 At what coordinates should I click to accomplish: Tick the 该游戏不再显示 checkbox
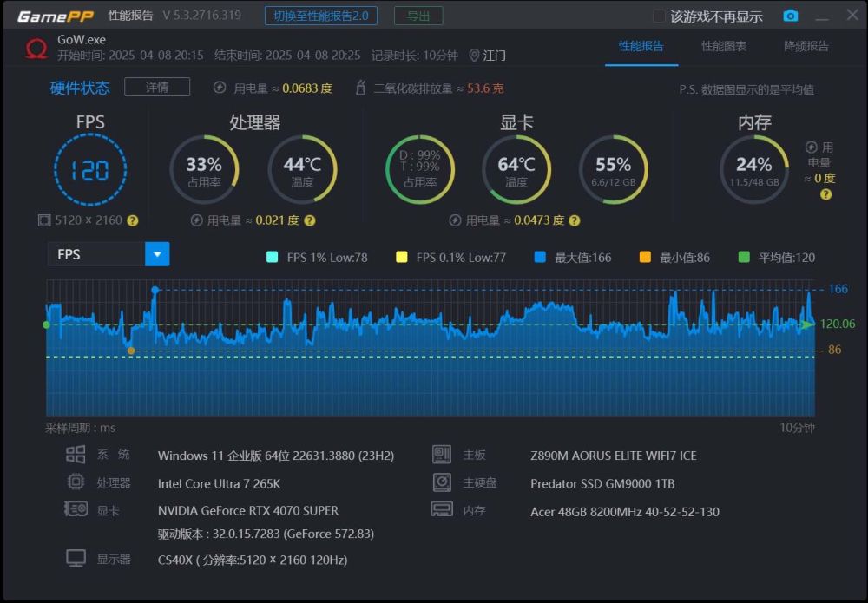[x=659, y=16]
